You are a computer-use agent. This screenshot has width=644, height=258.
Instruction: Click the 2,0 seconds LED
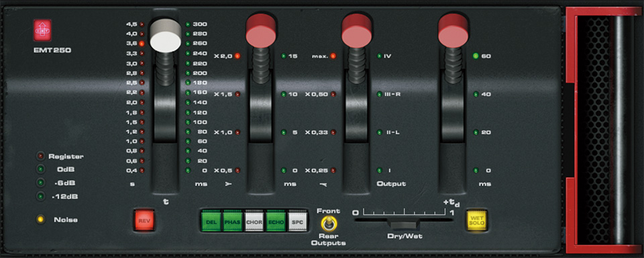coord(142,102)
